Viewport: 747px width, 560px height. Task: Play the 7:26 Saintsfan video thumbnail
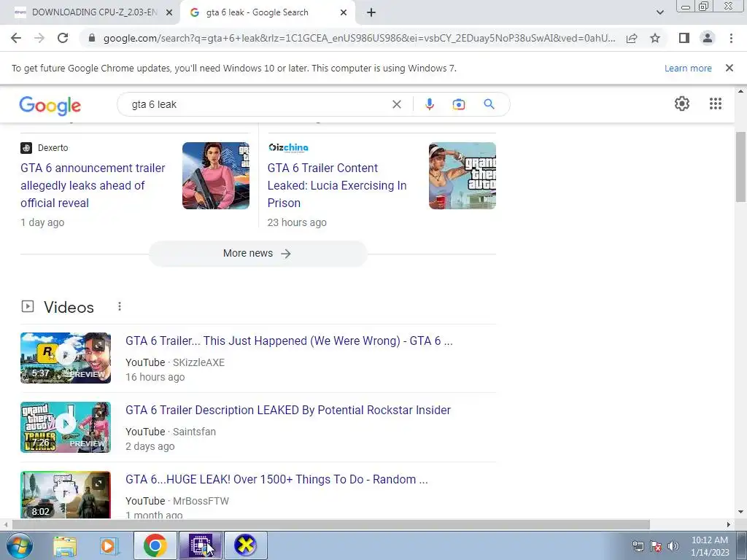(x=66, y=427)
